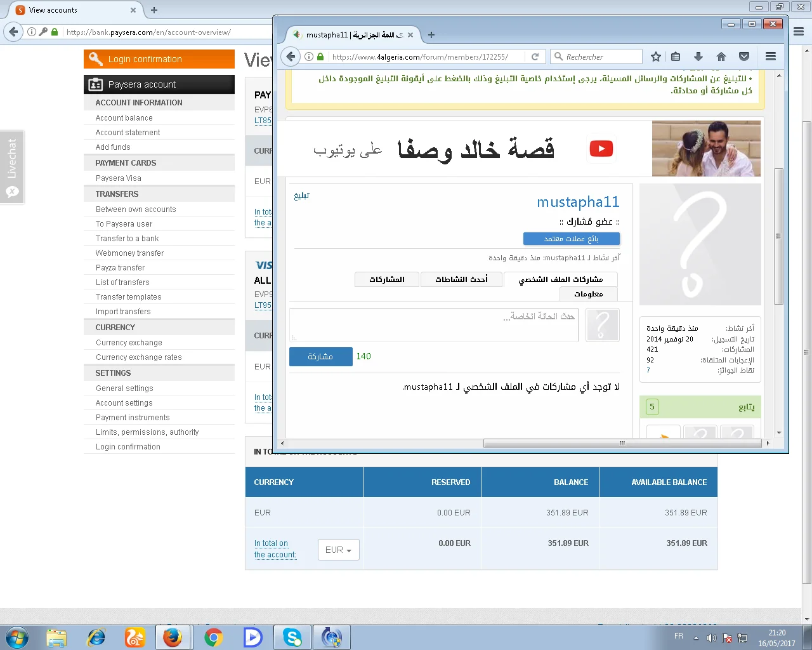Screen dimensions: 812x650
Task: Select the أحدث النشاطات tab
Action: click(x=461, y=279)
